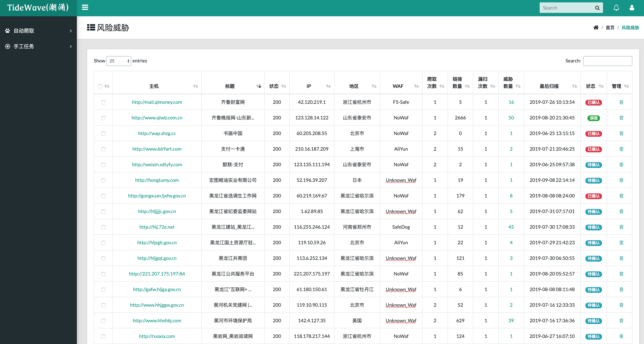Click the home icon in breadcrumb
The width and height of the screenshot is (644, 344).
point(596,27)
